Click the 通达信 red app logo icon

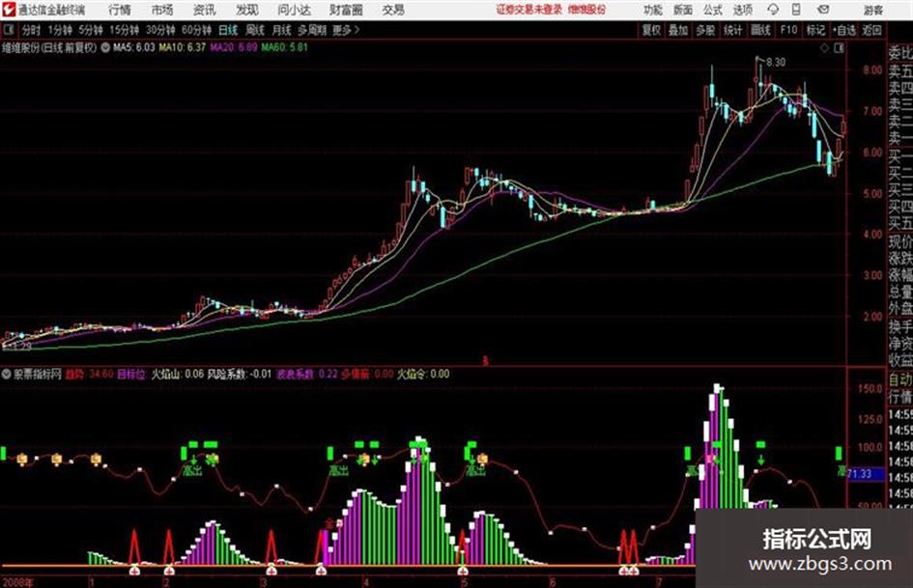pyautogui.click(x=10, y=10)
